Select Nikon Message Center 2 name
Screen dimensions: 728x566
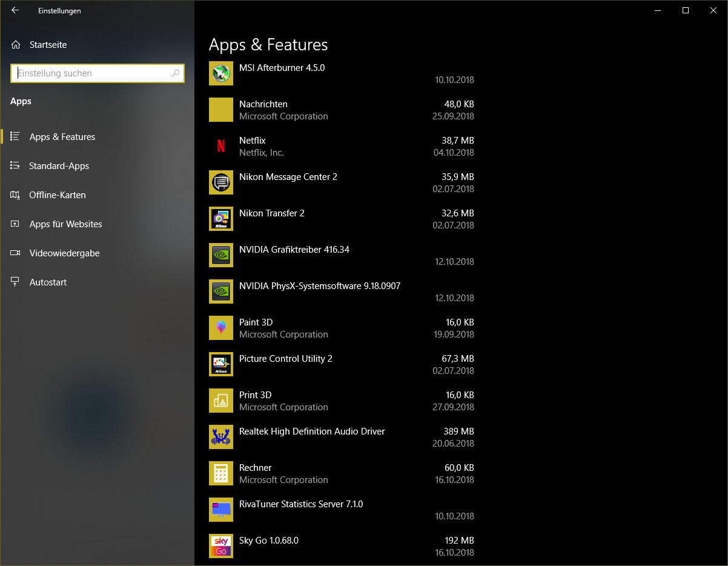click(x=288, y=177)
